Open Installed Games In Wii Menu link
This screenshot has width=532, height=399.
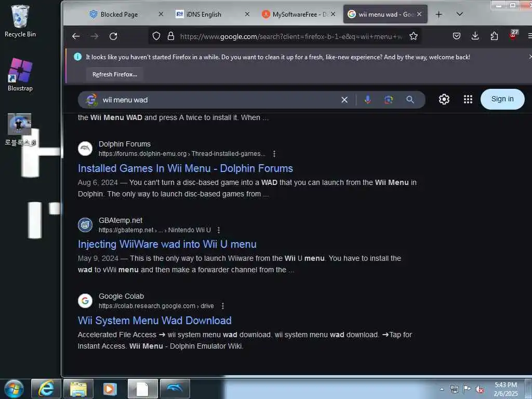click(185, 168)
